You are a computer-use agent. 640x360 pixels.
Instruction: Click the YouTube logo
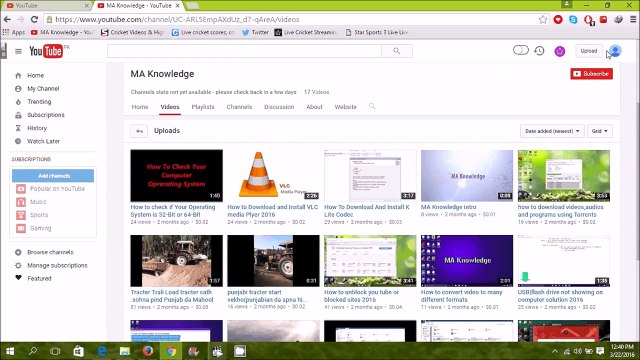coord(46,51)
